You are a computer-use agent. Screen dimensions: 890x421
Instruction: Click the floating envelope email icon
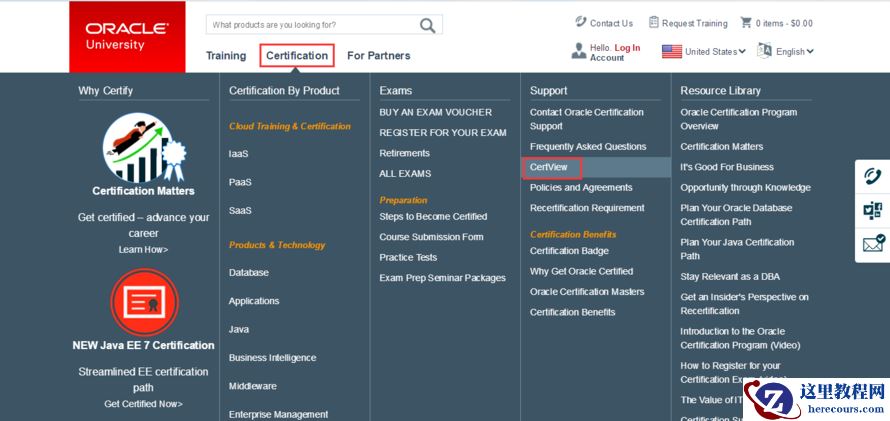click(x=872, y=243)
